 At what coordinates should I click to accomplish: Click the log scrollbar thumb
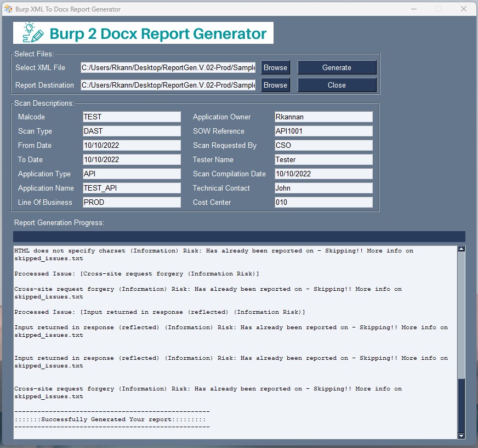461,405
